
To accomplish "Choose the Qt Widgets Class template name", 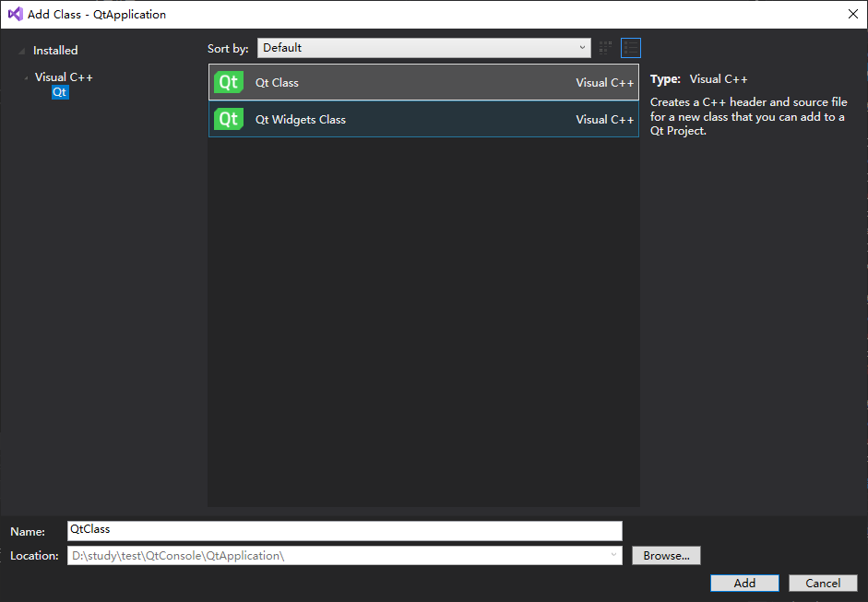I will coord(301,120).
